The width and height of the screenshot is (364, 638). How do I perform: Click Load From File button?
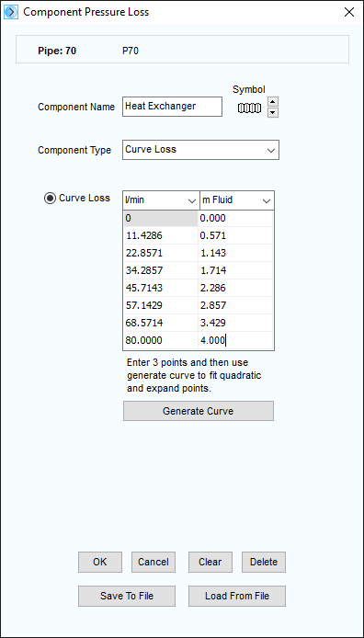[x=237, y=596]
